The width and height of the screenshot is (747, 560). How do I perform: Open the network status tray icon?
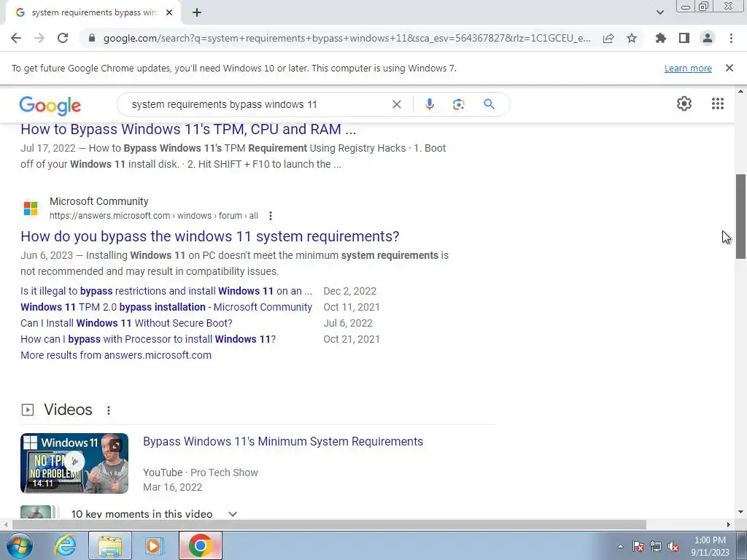pyautogui.click(x=656, y=546)
